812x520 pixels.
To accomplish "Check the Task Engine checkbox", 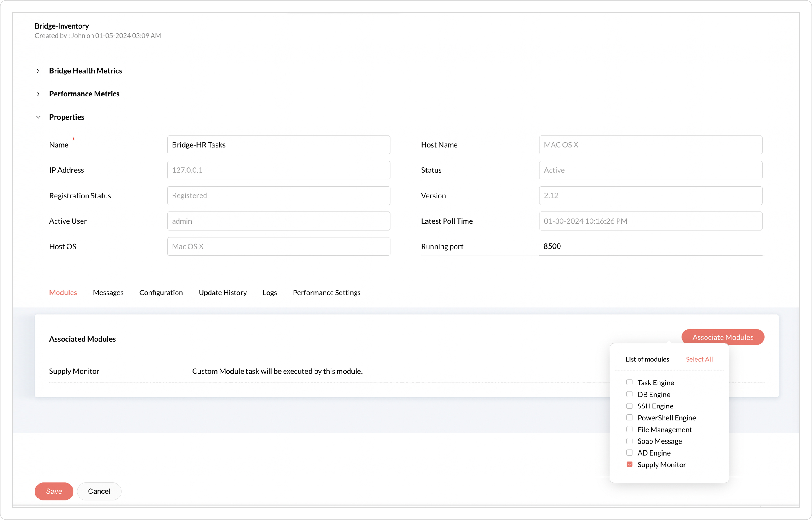I will click(x=629, y=383).
